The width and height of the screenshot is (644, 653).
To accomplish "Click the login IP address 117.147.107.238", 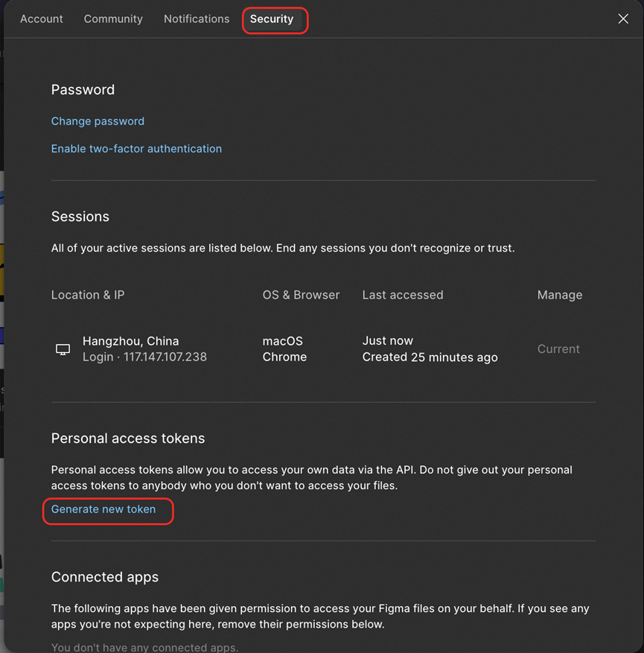I will coord(165,357).
